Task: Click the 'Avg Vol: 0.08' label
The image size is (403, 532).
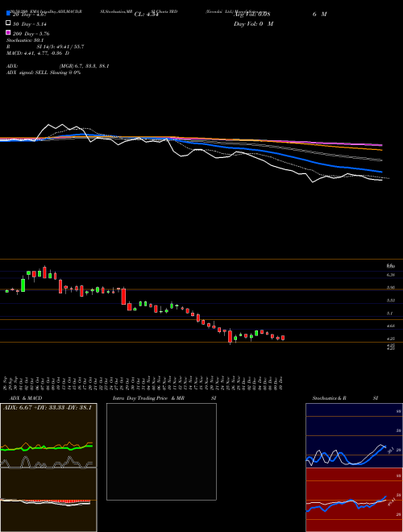Action: click(x=251, y=15)
